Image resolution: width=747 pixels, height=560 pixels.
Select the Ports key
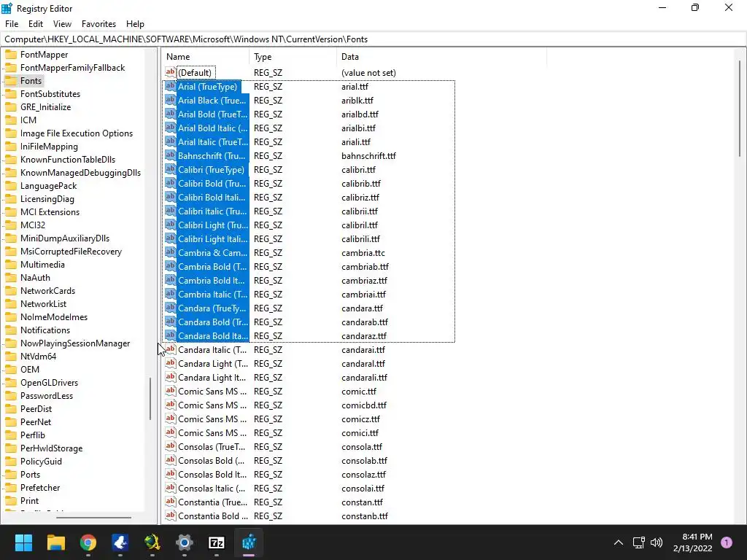click(x=30, y=474)
